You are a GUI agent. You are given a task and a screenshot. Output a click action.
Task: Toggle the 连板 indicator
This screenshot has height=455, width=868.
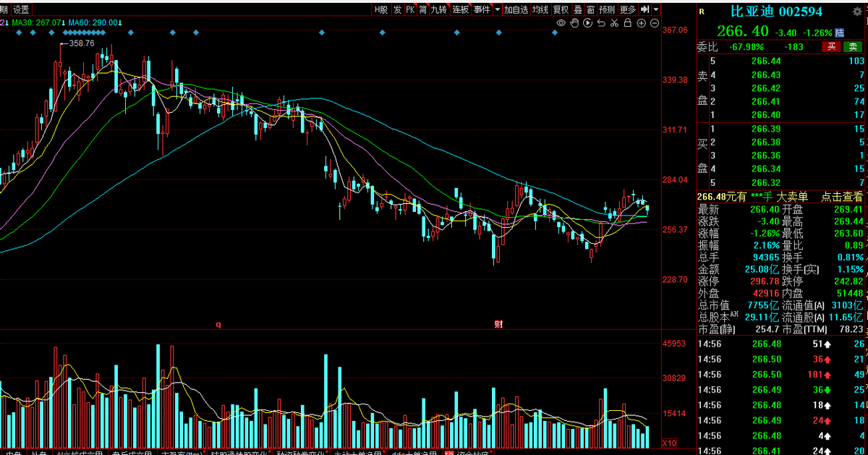pyautogui.click(x=461, y=9)
